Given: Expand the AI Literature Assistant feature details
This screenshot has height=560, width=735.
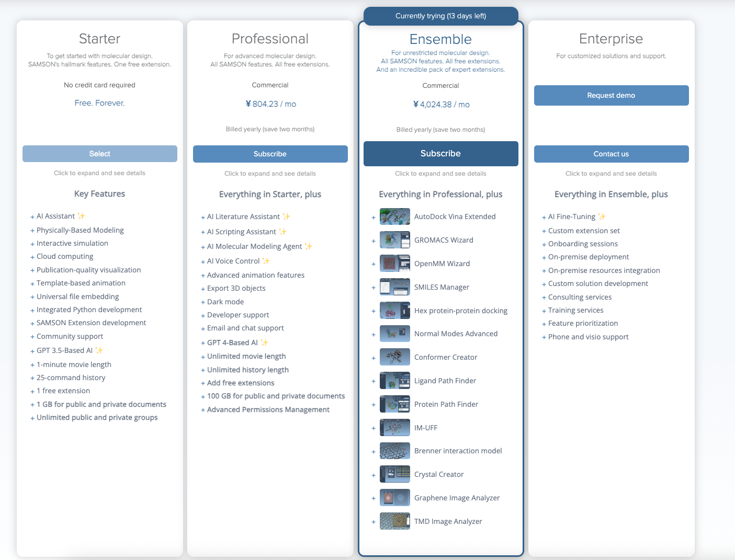Looking at the screenshot, I should coord(203,217).
